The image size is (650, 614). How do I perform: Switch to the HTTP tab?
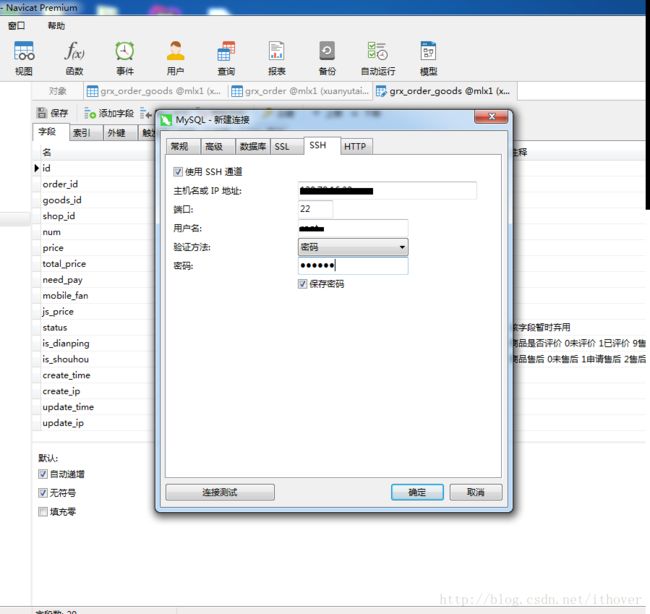click(355, 146)
